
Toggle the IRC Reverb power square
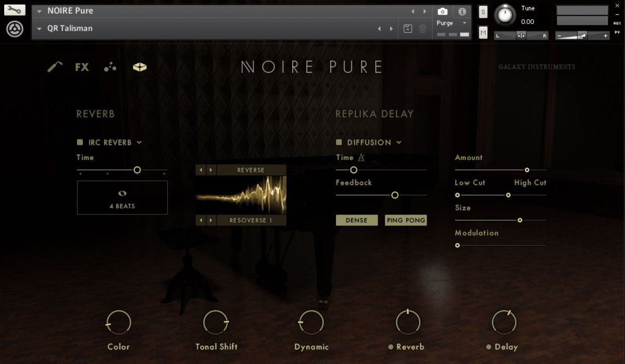coord(80,142)
